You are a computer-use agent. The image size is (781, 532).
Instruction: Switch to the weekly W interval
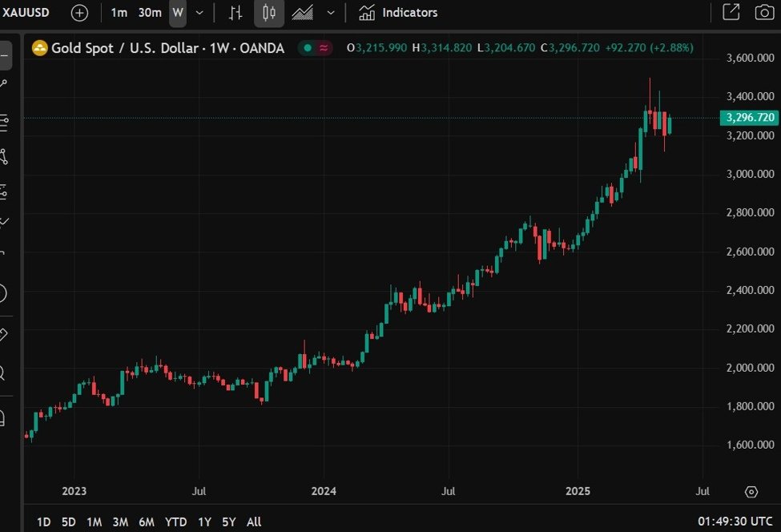click(177, 13)
